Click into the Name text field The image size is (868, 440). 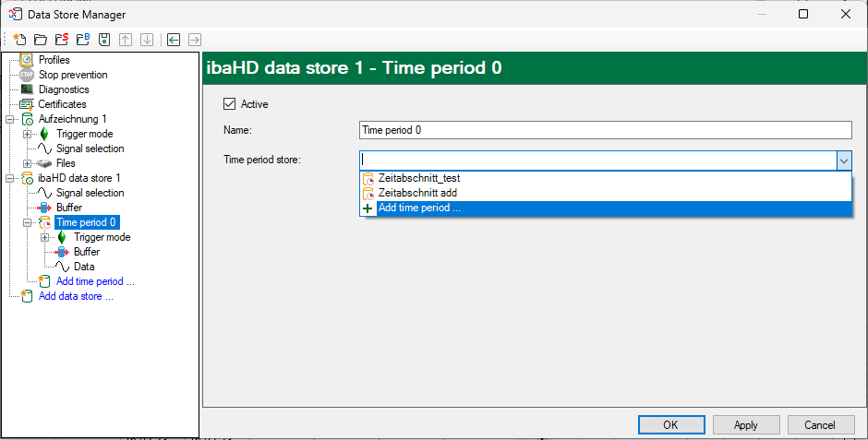pyautogui.click(x=605, y=130)
